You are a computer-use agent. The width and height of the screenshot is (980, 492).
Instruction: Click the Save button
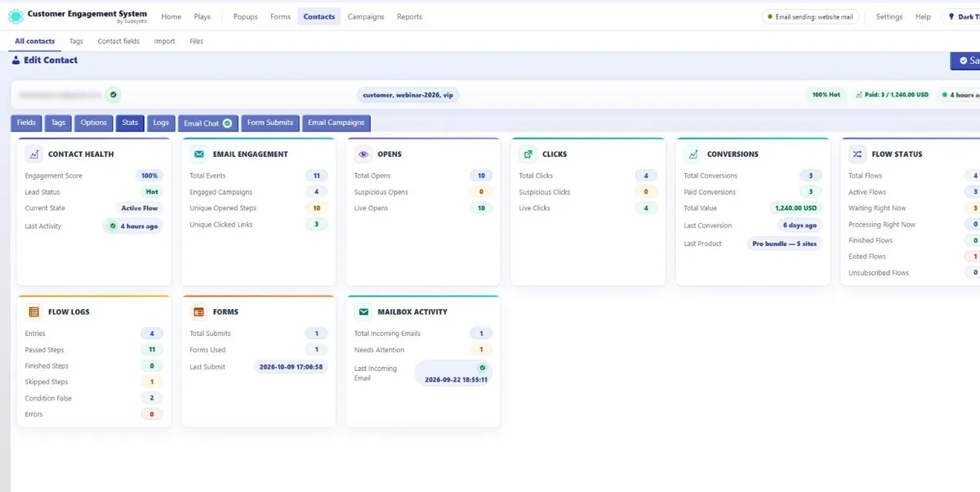[x=966, y=60]
